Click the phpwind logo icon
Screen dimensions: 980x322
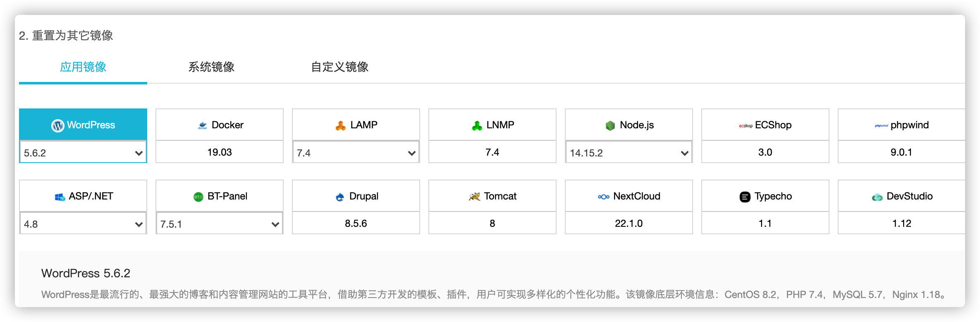(881, 125)
